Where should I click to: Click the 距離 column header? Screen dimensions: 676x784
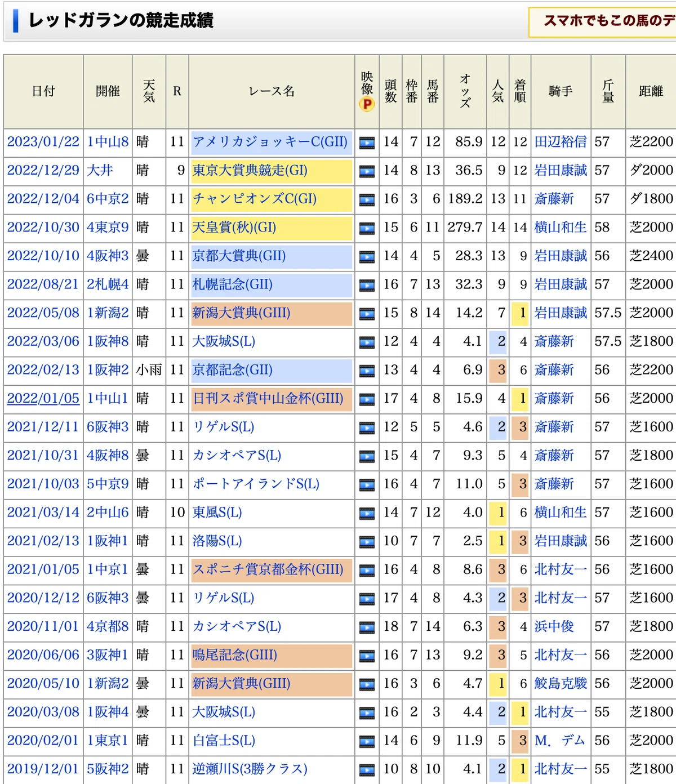651,91
